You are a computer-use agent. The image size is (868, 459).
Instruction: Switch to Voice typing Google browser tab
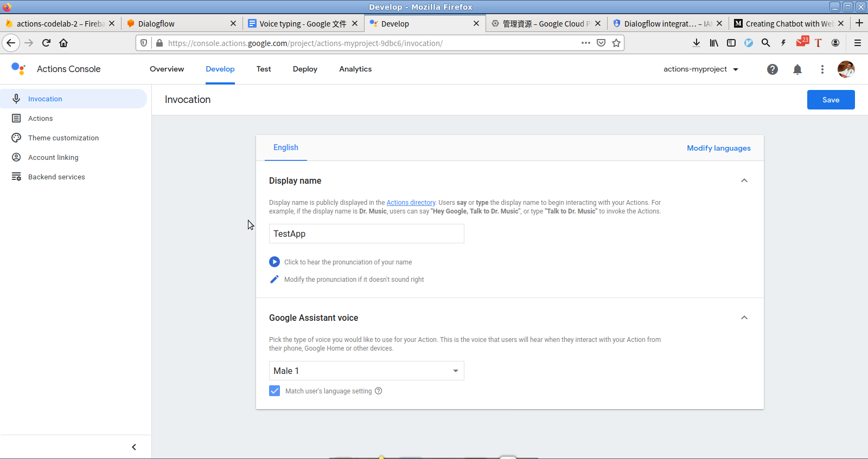(303, 23)
